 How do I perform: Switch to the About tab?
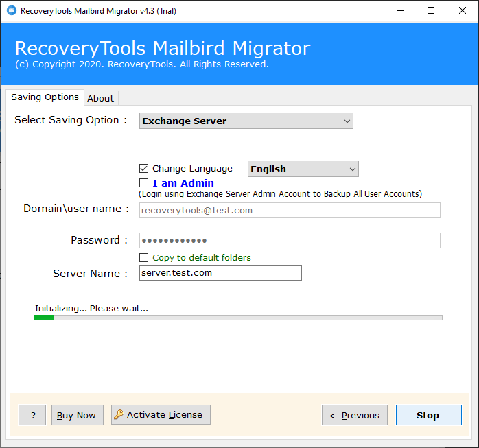pyautogui.click(x=101, y=98)
